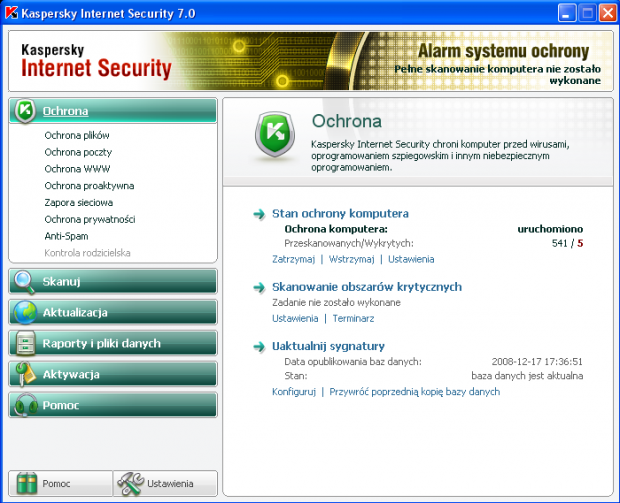620x503 pixels.
Task: Click the database date 2008-12-17 17:36:51
Action: pos(537,361)
